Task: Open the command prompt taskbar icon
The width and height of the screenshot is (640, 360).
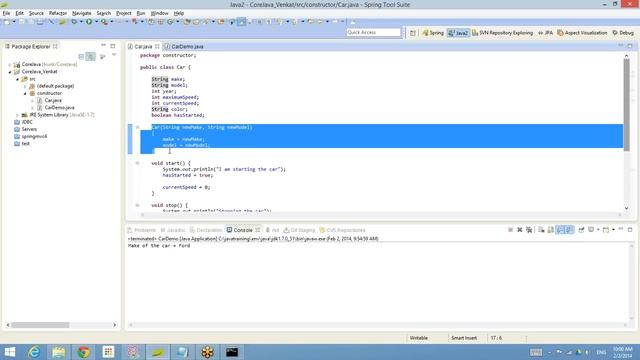Action: [x=232, y=352]
